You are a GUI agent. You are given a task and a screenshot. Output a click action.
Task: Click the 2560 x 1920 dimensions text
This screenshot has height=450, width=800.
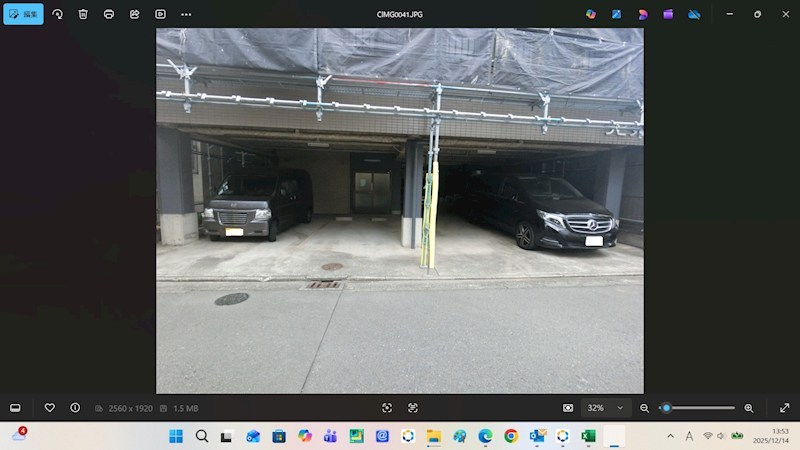(130, 408)
